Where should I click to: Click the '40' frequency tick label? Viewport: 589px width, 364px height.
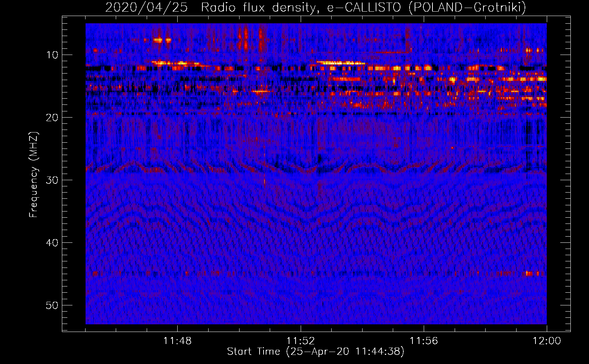point(52,243)
